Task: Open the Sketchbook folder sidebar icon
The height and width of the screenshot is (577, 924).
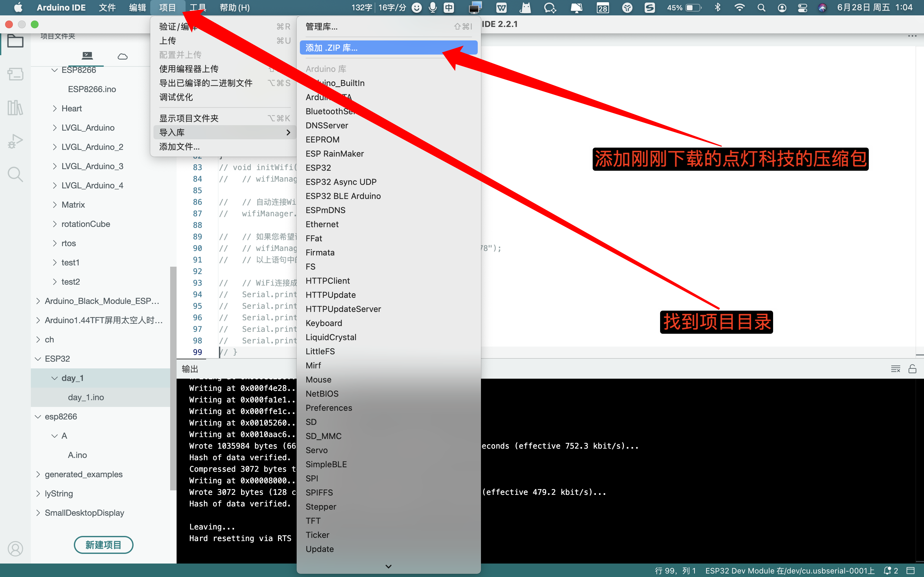Action: pyautogui.click(x=15, y=41)
